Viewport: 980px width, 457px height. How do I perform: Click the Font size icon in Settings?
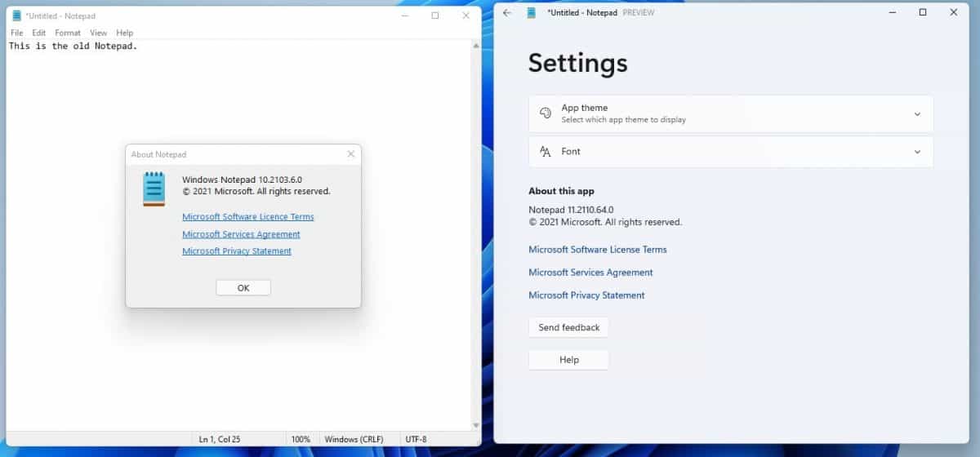tap(546, 152)
